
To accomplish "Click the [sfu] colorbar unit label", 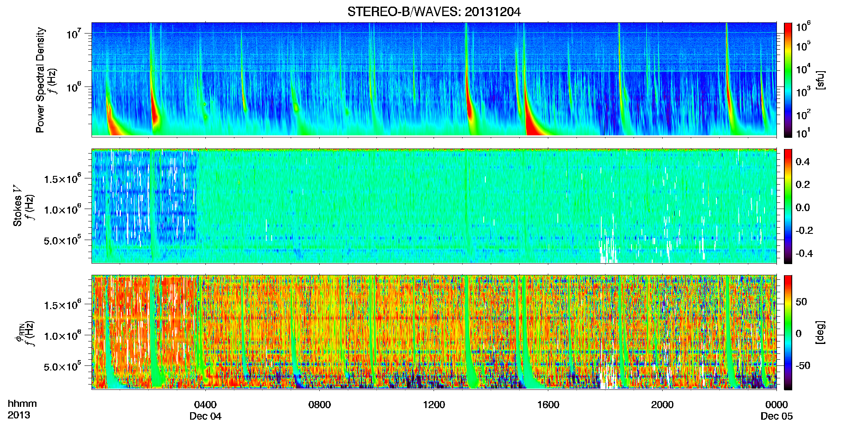I will [820, 80].
